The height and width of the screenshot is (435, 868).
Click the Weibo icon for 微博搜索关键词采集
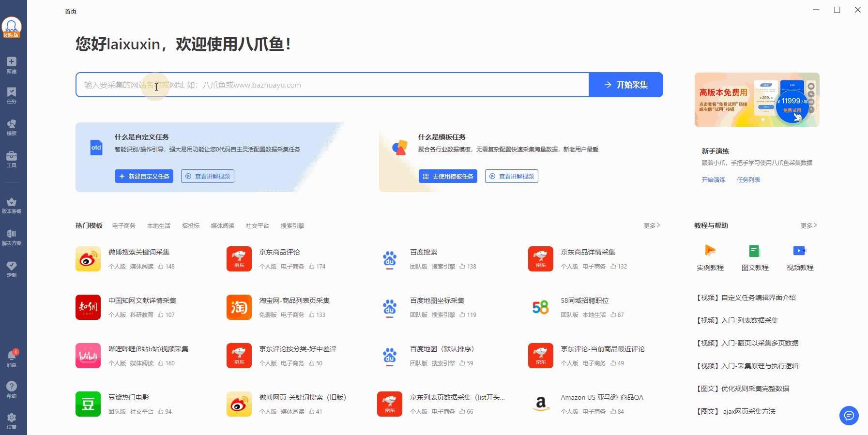[88, 259]
